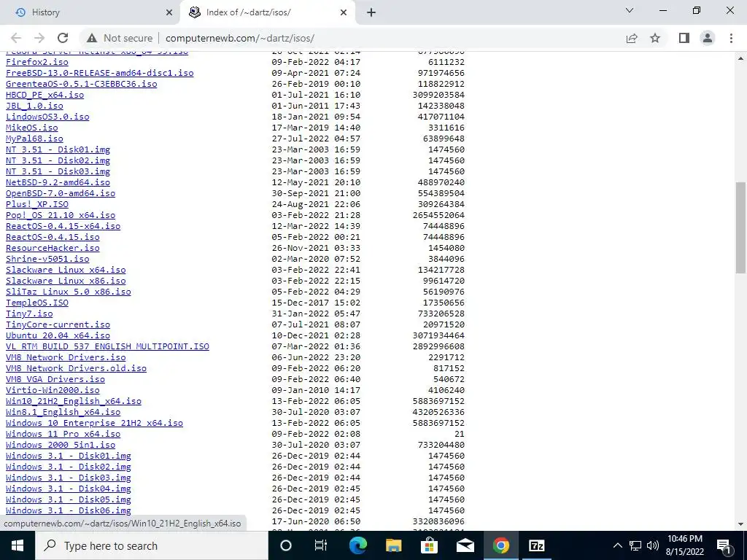This screenshot has height=560, width=747.
Task: Click the taskbar search box
Action: coord(152,545)
